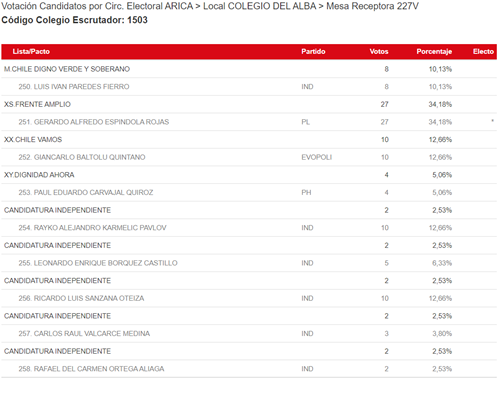Screen dimensions: 501x394
Task: Click the IND party cell for Paredes Fierro
Action: tap(307, 87)
